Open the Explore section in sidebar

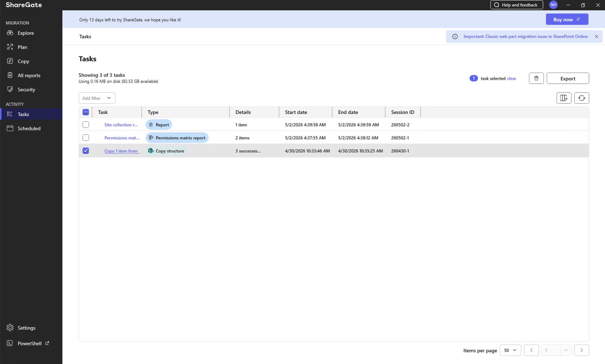(31, 33)
